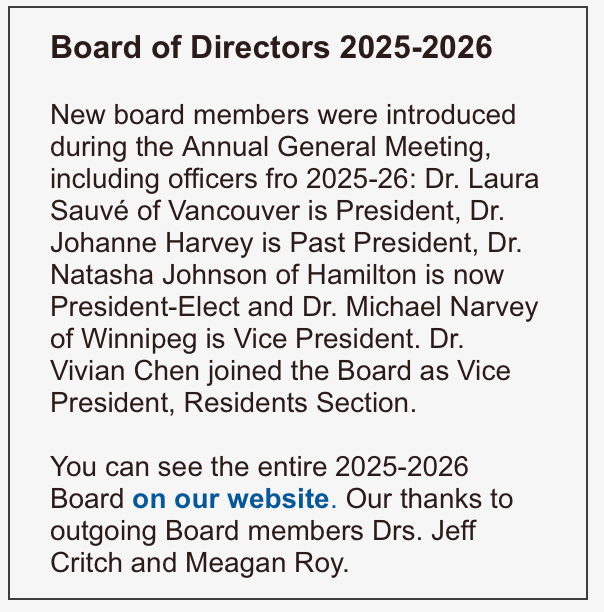This screenshot has width=604, height=612.
Task: Click the name "Critch" on last line
Action: [x=87, y=563]
